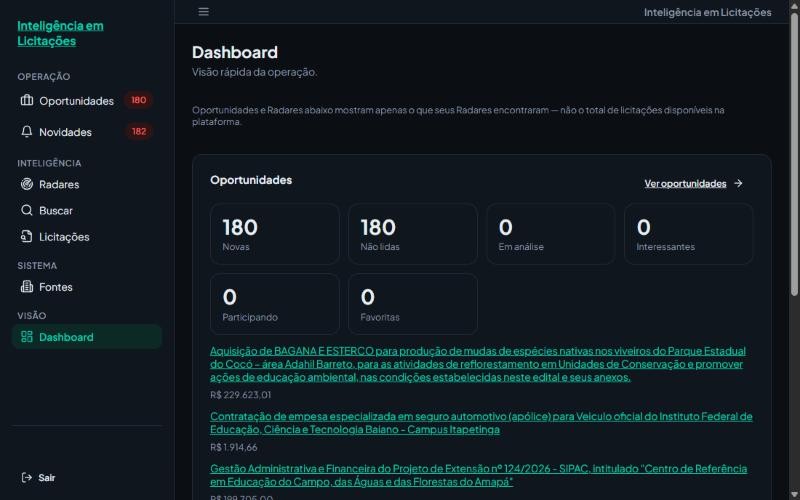Click the bell icon beside Novidades
The image size is (800, 500).
pyautogui.click(x=27, y=132)
